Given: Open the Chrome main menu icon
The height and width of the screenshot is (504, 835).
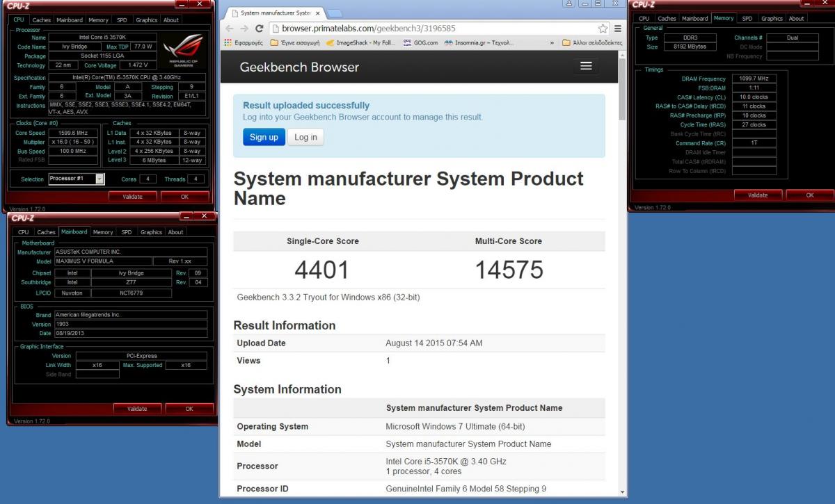Looking at the screenshot, I should coord(618,29).
